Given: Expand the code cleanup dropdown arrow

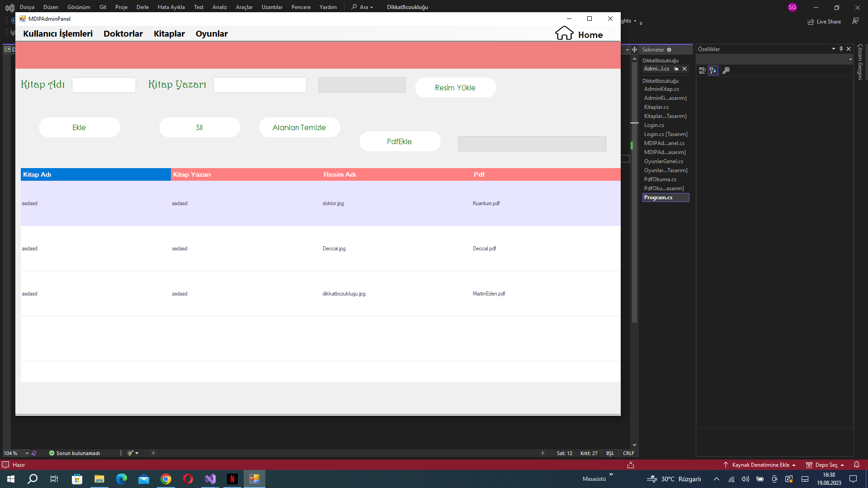Looking at the screenshot, I should tap(137, 453).
